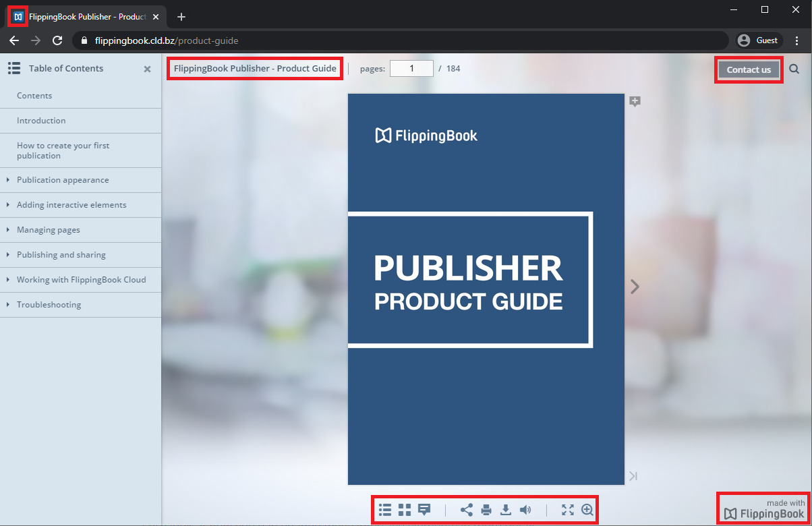Add a note to the page

(635, 101)
